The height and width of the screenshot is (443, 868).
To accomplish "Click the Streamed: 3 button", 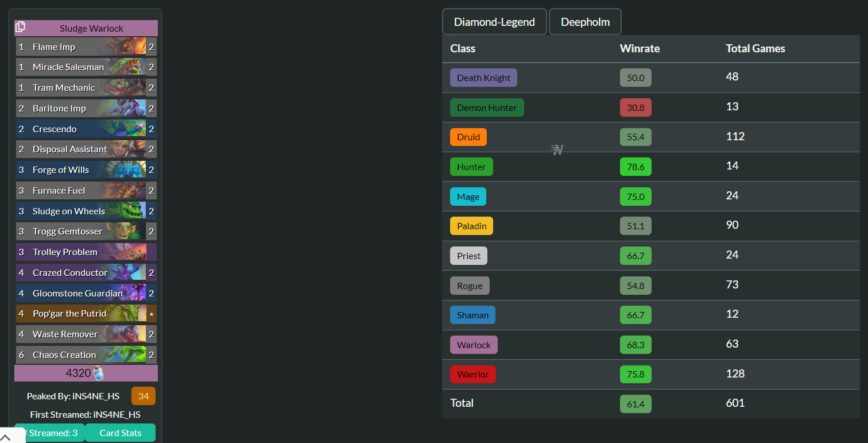I will [50, 433].
